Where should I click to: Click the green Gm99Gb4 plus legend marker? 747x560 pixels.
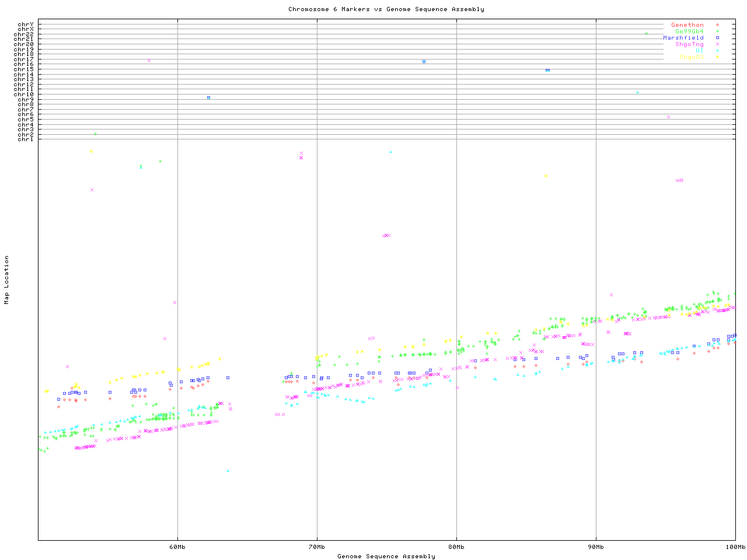tap(717, 32)
